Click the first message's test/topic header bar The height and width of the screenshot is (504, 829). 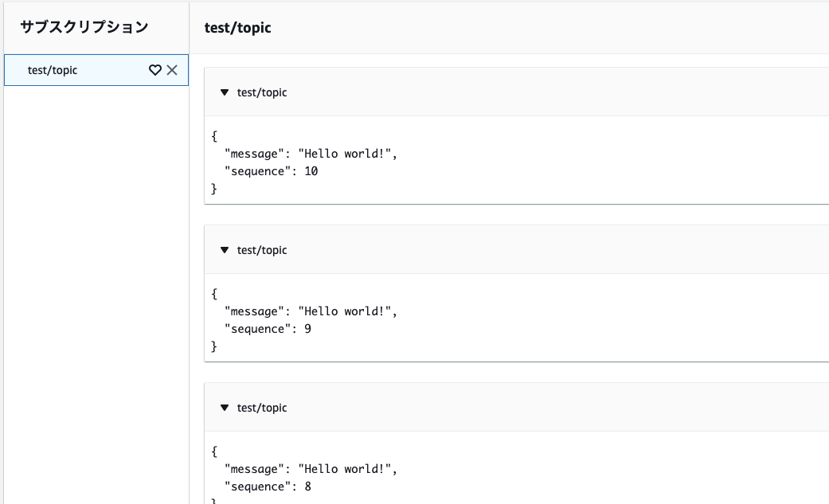[398, 92]
